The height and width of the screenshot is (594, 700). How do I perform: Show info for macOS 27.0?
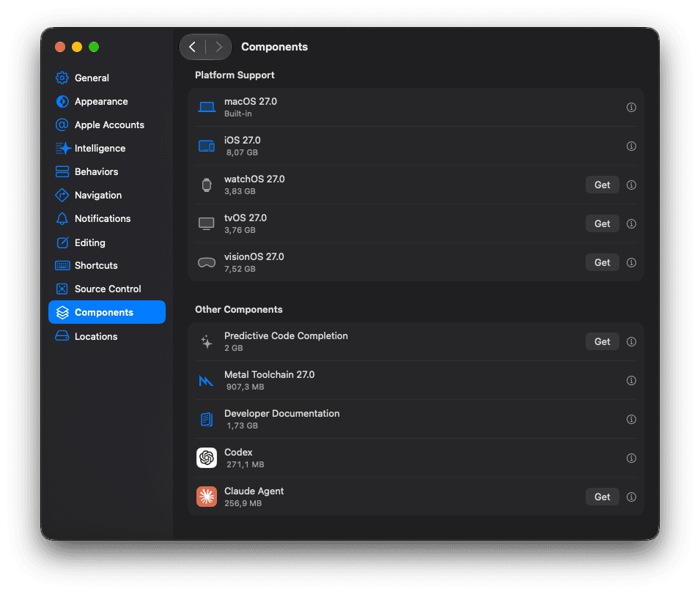pyautogui.click(x=631, y=107)
